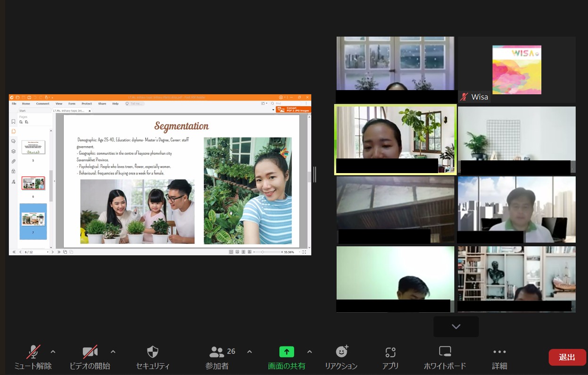
Task: Expand participants options arrow beside 参加者
Action: point(249,351)
